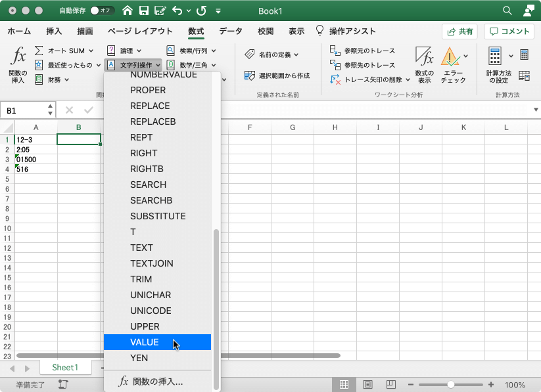
Task: Choose TRIM in the function menu
Action: coord(157,279)
